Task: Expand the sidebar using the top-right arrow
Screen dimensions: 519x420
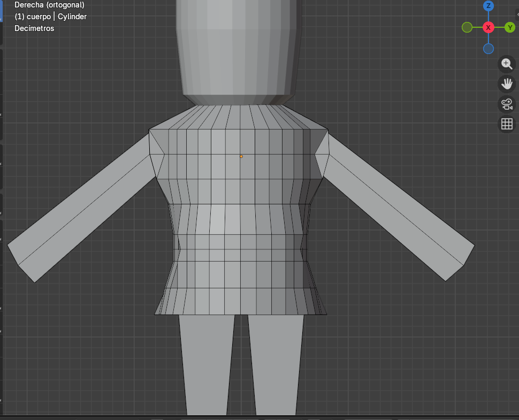Action: 517,14
